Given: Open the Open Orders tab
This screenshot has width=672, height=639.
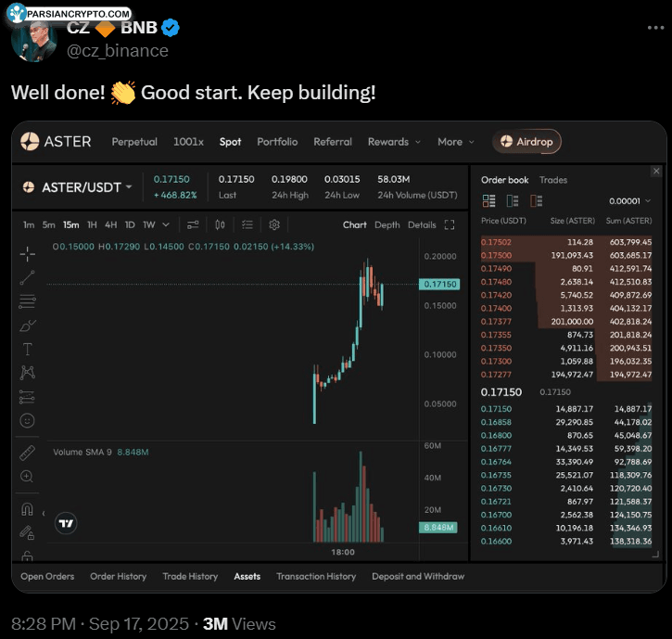Looking at the screenshot, I should coord(47,576).
